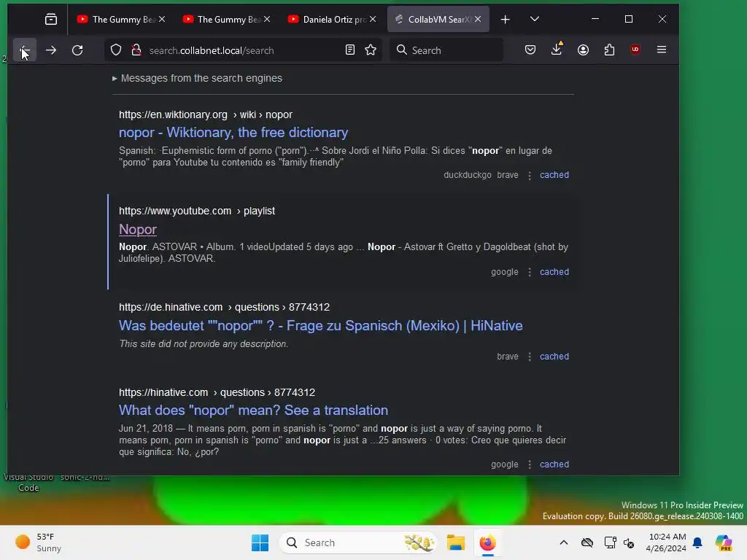Click the browser Back arrow button

[24, 50]
